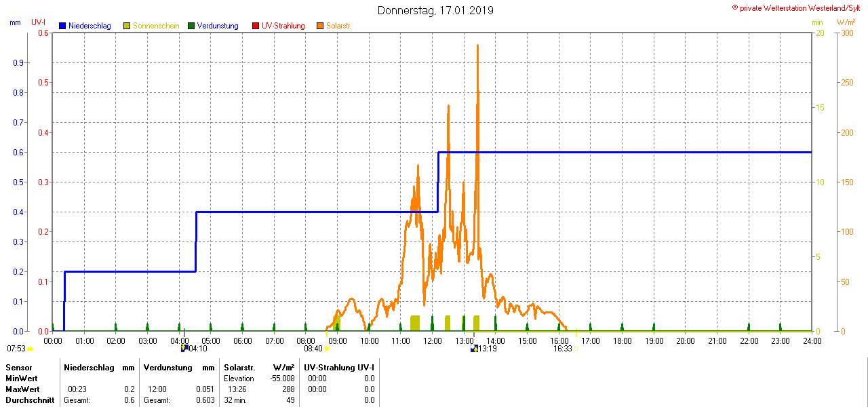Click the Solarstr. max value 288
868x407 pixels.
288,389
